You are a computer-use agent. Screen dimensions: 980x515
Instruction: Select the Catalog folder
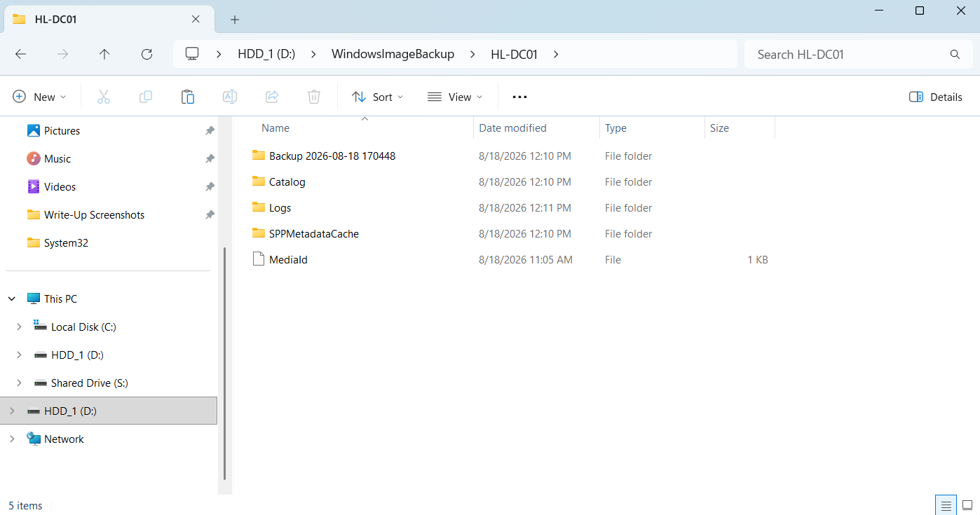(287, 182)
